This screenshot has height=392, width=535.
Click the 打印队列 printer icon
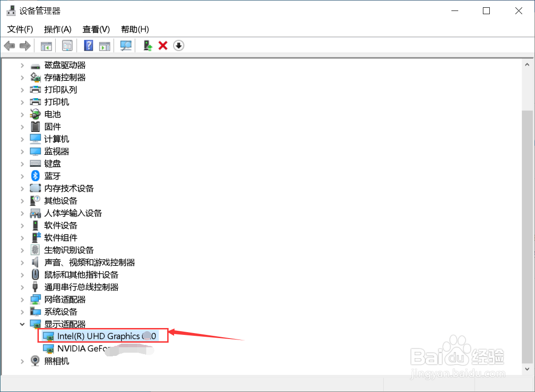(x=35, y=90)
